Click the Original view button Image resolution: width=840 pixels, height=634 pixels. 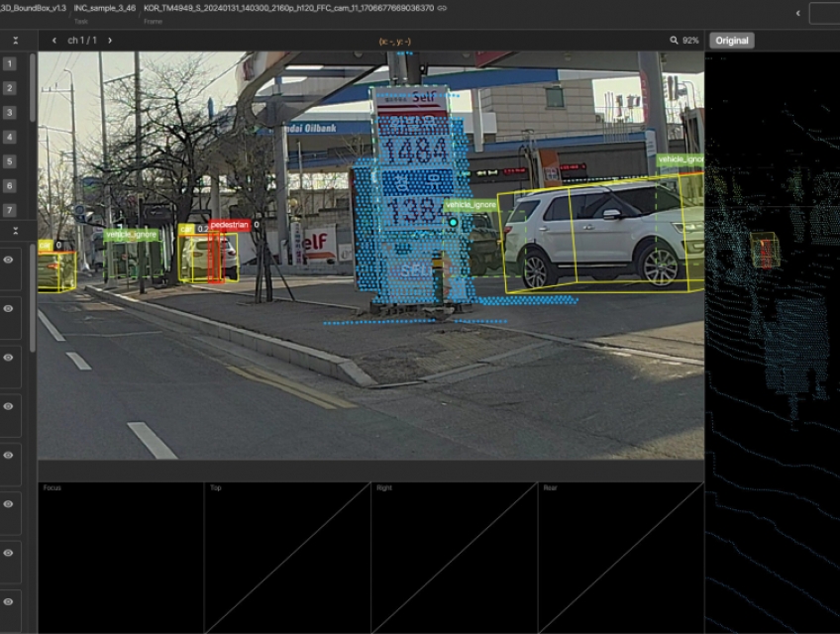tap(732, 41)
